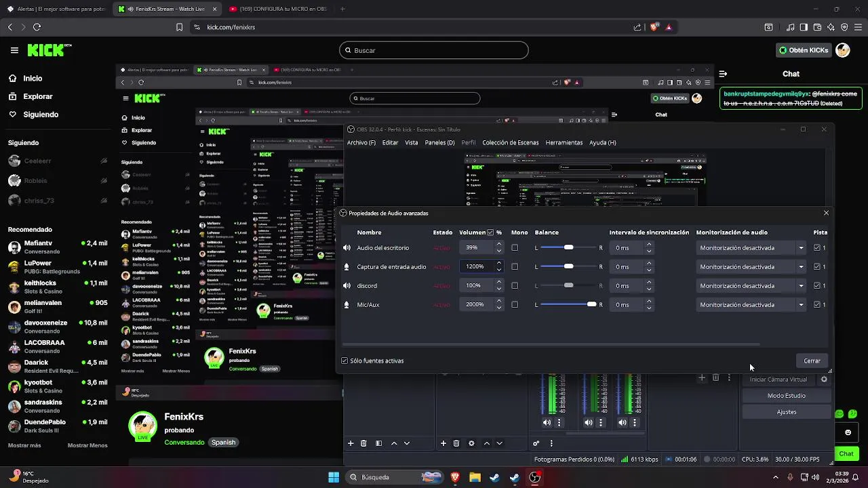The image size is (868, 488).
Task: Click Modo Estudio button
Action: pyautogui.click(x=787, y=396)
